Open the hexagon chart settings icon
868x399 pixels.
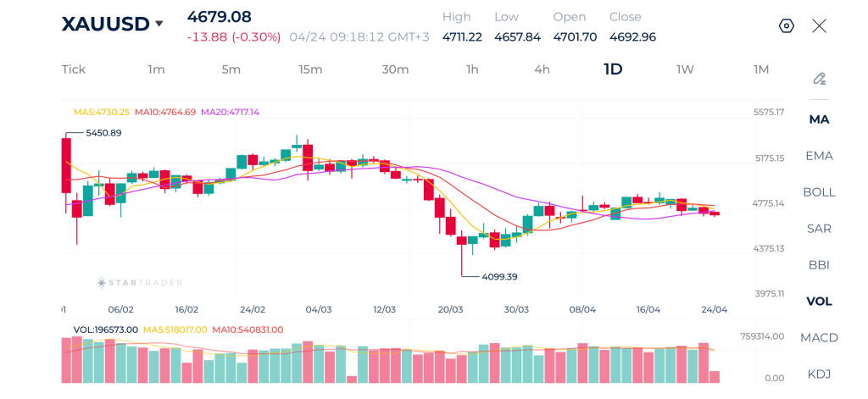point(786,26)
